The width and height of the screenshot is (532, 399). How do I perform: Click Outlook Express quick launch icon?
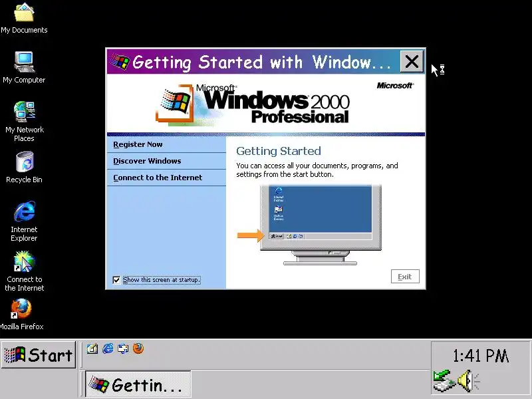[123, 348]
